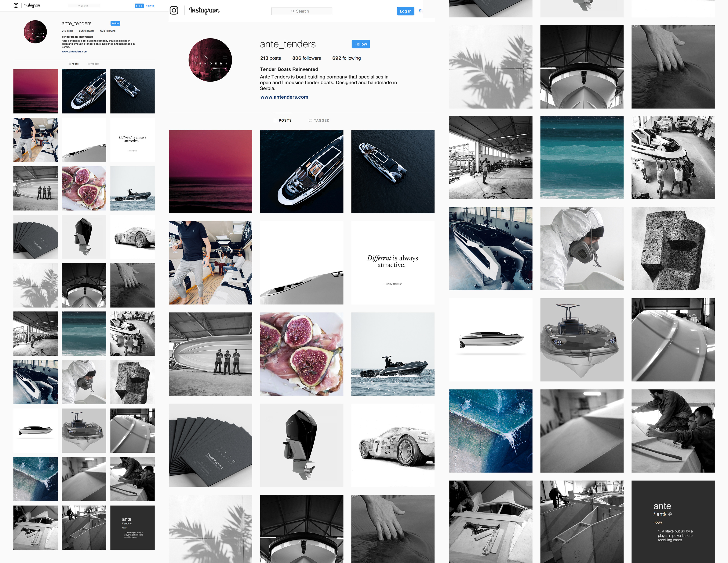Open the men carrying boat post in the right grid
Screen dimensions: 728x563
673,157
